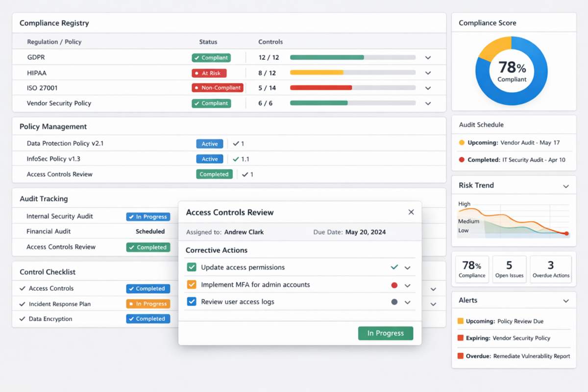Image resolution: width=588 pixels, height=392 pixels.
Task: Click the At Risk status badge on HIPAA
Action: [209, 73]
